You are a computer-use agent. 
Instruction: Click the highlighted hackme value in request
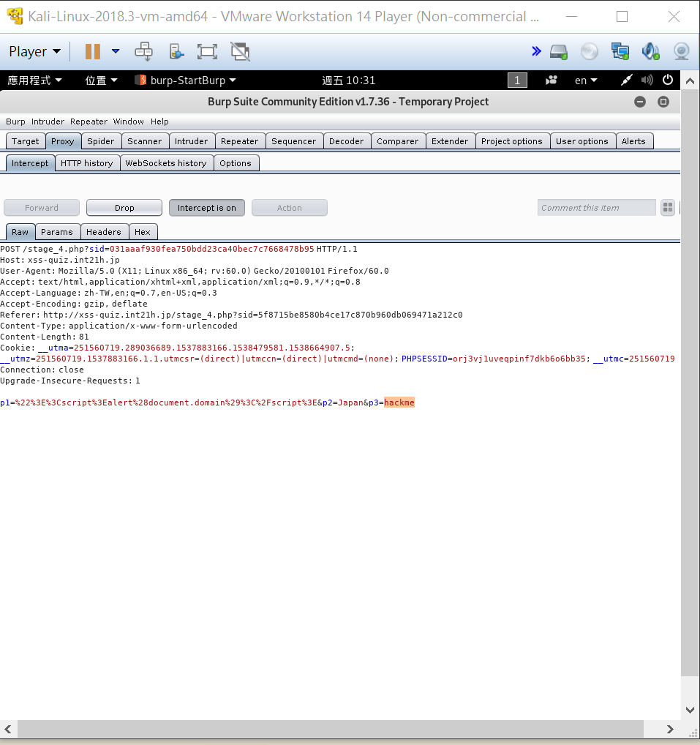click(399, 403)
